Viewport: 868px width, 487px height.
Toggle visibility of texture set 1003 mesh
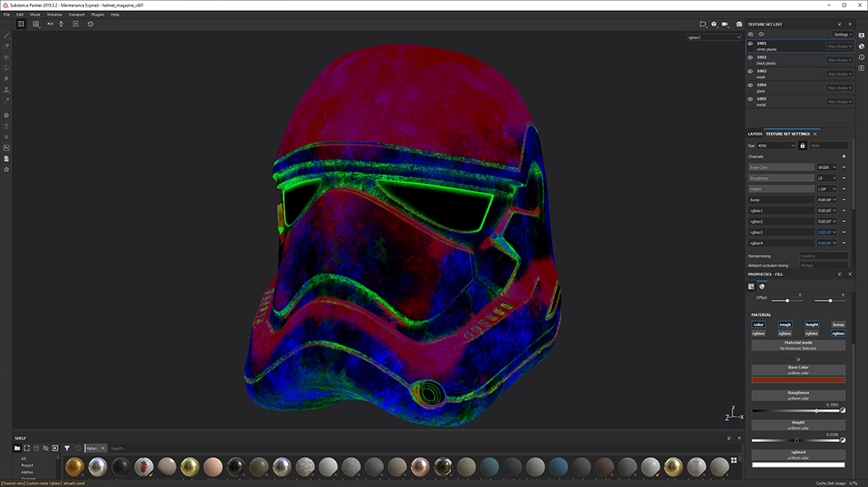[x=751, y=71]
